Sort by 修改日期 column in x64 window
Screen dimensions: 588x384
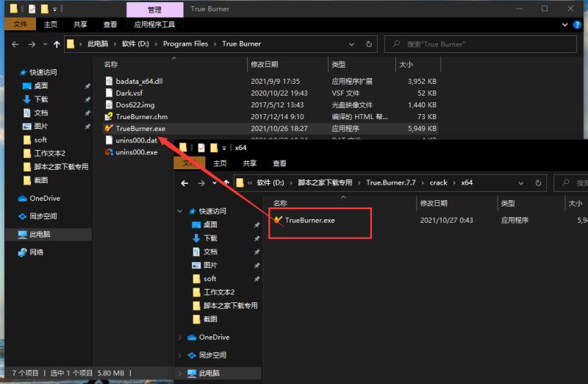(x=434, y=204)
